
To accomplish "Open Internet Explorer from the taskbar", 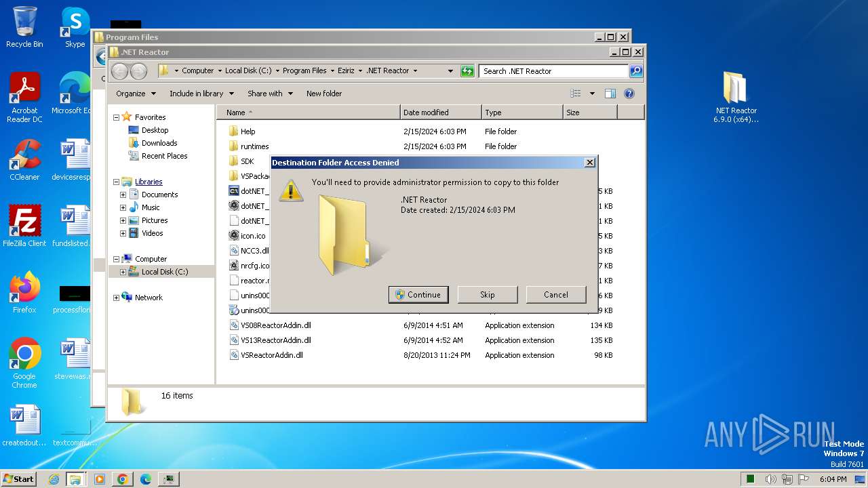I will (x=54, y=479).
